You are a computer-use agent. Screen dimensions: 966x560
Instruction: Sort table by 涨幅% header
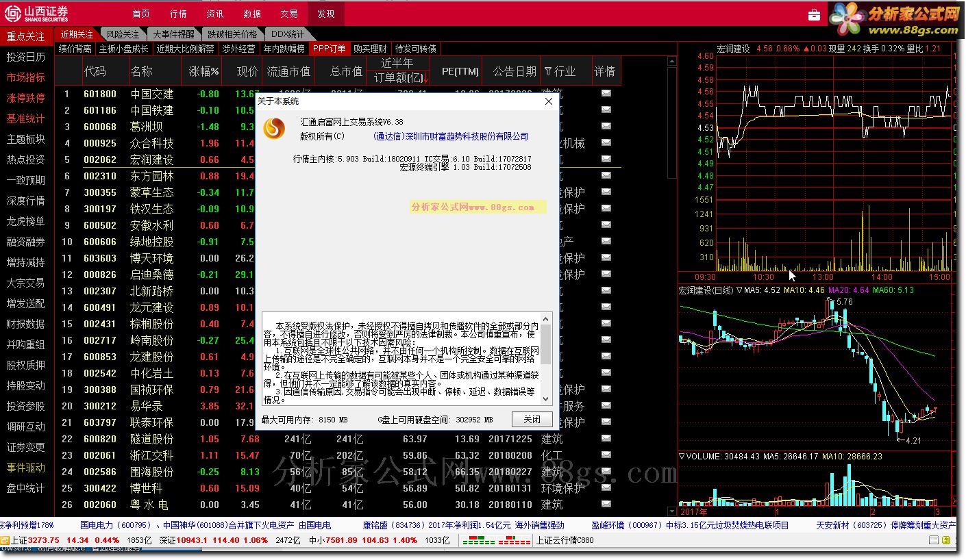pyautogui.click(x=204, y=71)
